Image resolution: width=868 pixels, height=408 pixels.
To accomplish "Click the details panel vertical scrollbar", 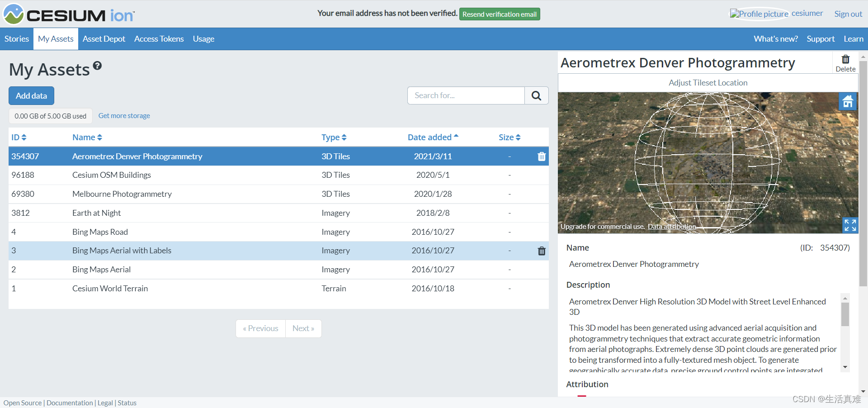I will (x=863, y=174).
